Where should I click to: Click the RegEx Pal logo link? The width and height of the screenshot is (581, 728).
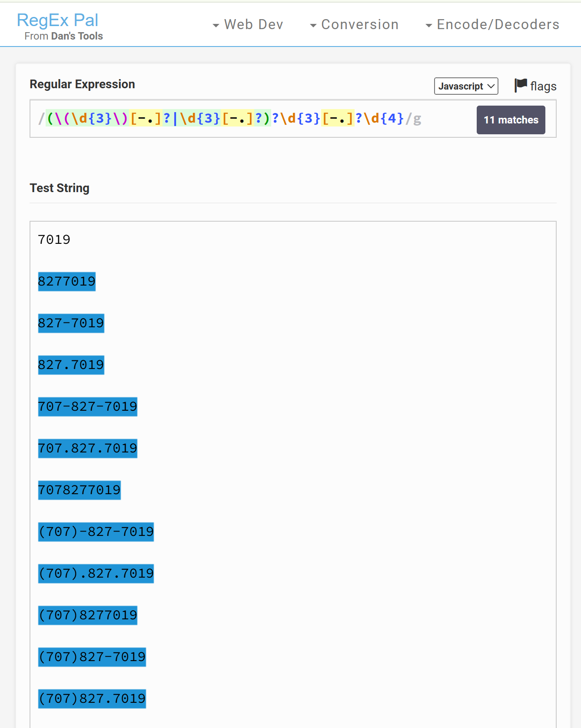click(57, 20)
